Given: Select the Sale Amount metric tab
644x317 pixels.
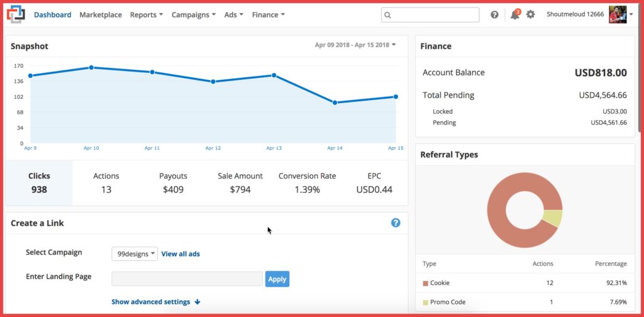Looking at the screenshot, I should click(240, 183).
